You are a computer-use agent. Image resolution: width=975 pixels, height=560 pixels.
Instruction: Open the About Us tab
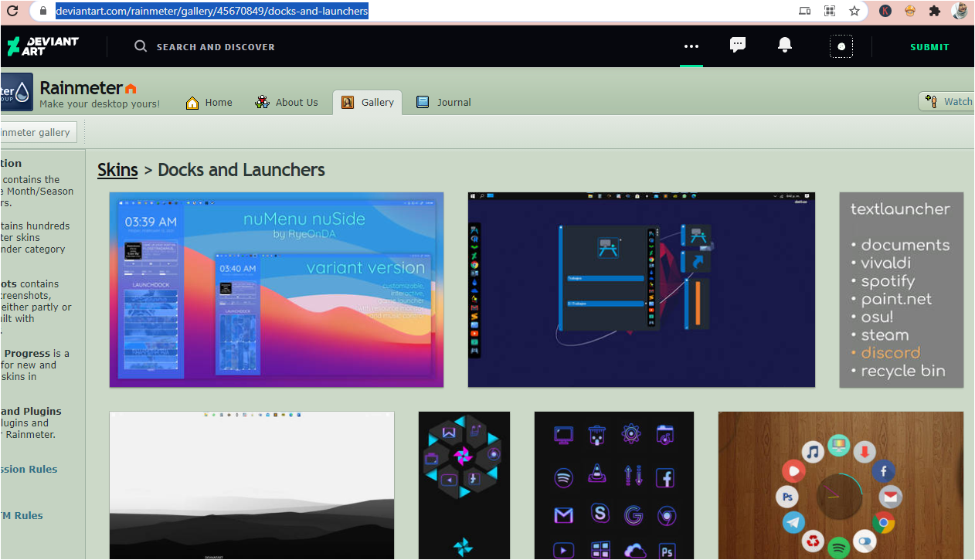287,102
